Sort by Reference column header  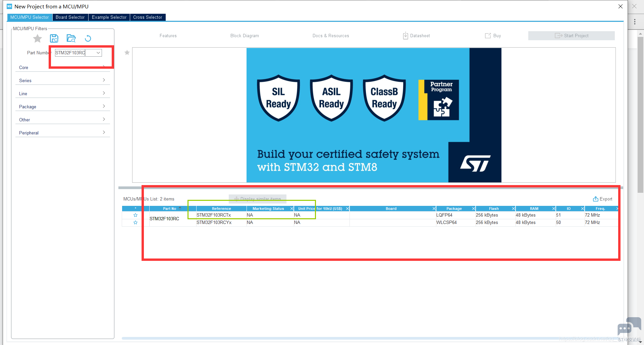(x=221, y=209)
